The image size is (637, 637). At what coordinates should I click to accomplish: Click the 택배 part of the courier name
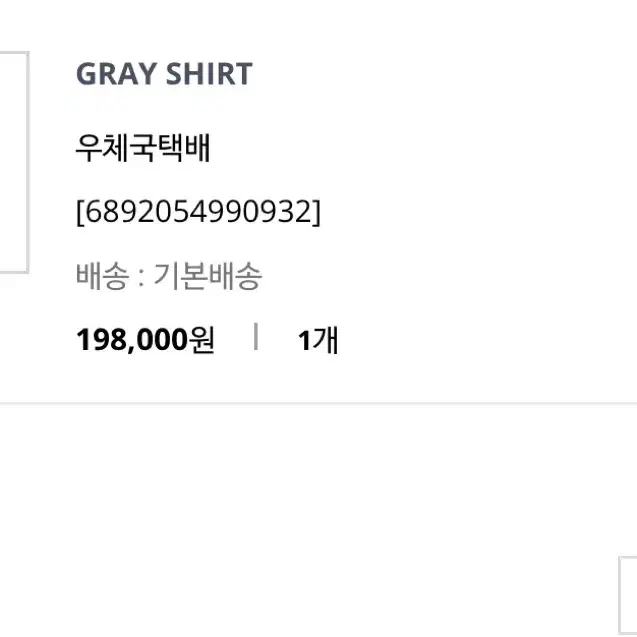pyautogui.click(x=183, y=148)
